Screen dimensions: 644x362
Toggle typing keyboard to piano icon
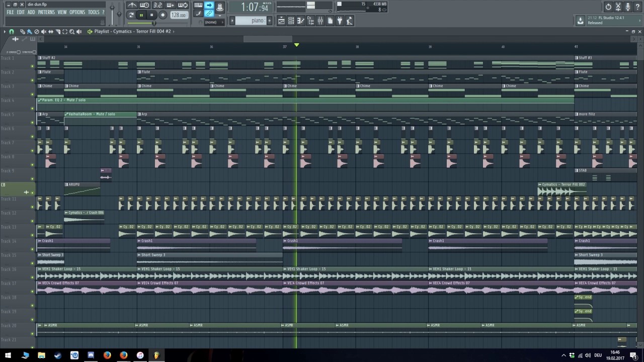(198, 6)
